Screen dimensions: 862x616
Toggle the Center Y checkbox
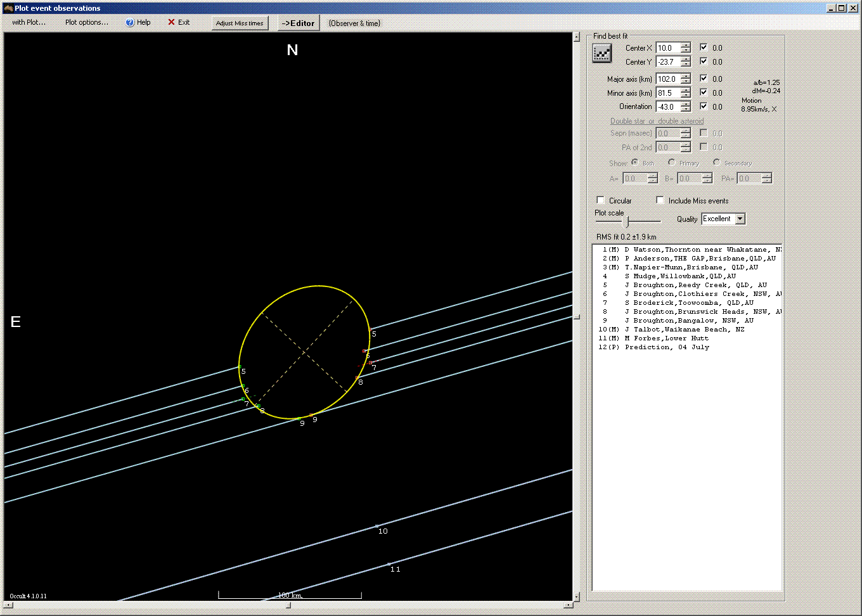tap(704, 61)
